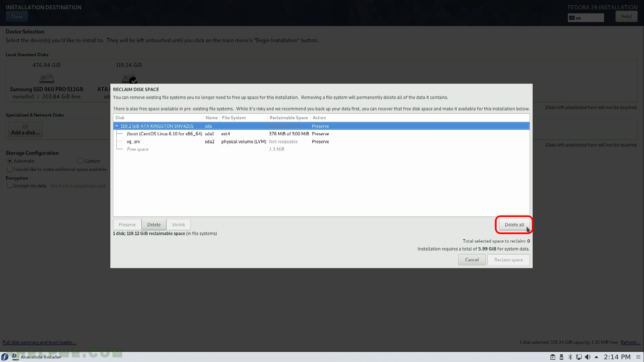Click the Name column header
This screenshot has height=362, width=644.
[211, 118]
